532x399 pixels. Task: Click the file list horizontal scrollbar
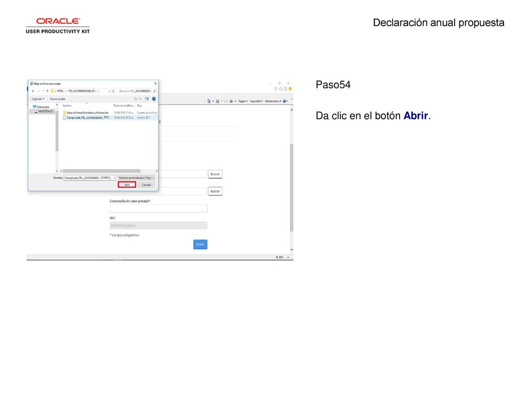tap(101, 171)
